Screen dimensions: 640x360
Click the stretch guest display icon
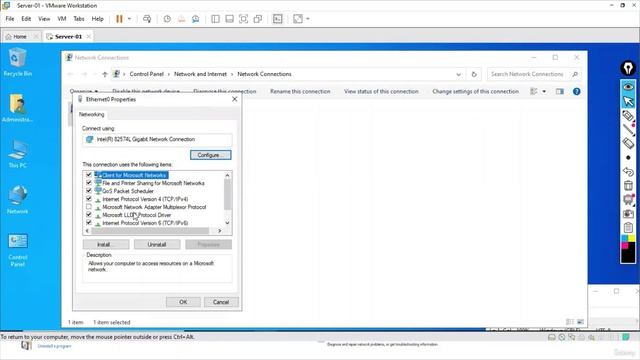click(x=298, y=19)
